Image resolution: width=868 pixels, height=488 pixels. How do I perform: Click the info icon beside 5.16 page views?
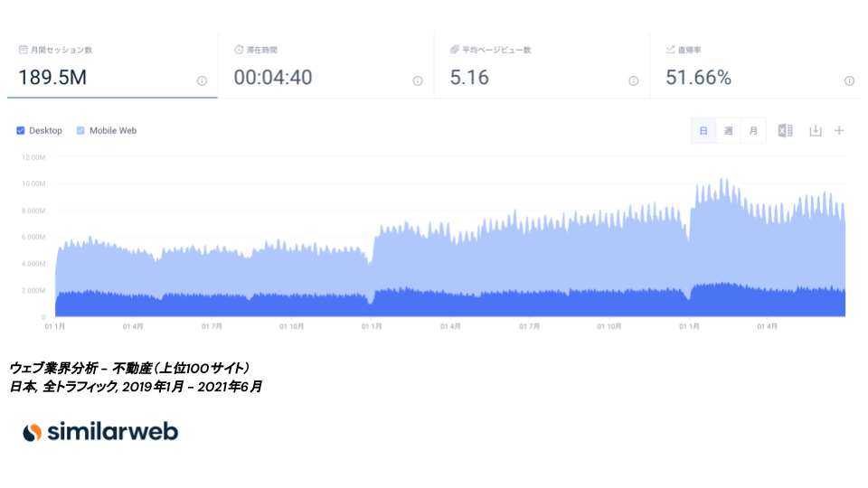click(634, 80)
